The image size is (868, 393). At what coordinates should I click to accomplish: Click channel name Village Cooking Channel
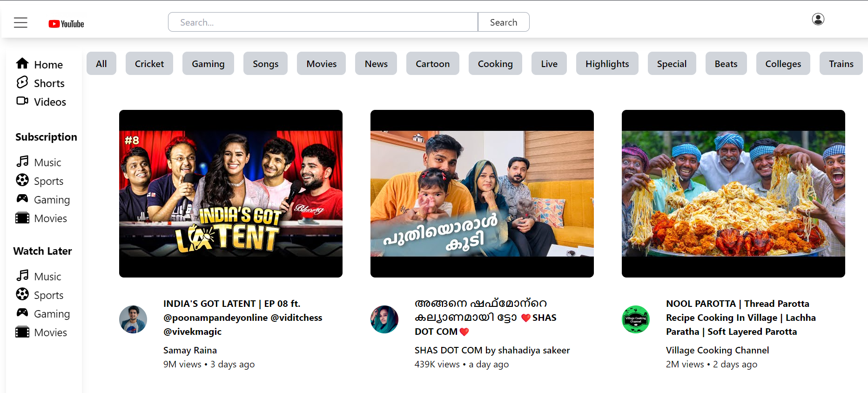coord(717,350)
